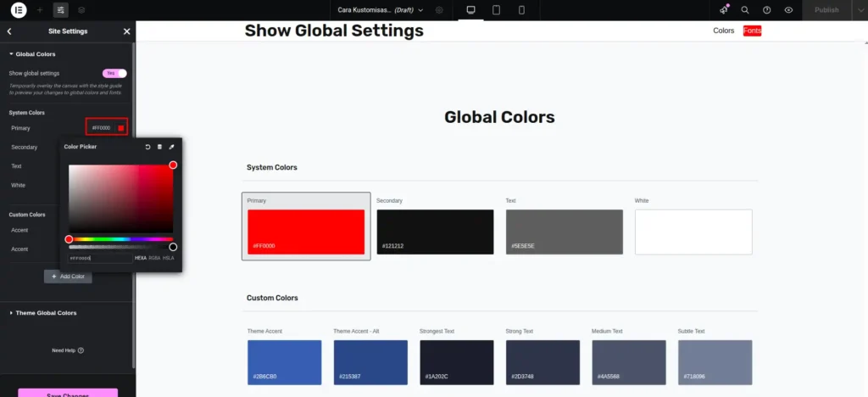This screenshot has height=397, width=868.
Task: Click the Publish button
Action: (826, 10)
